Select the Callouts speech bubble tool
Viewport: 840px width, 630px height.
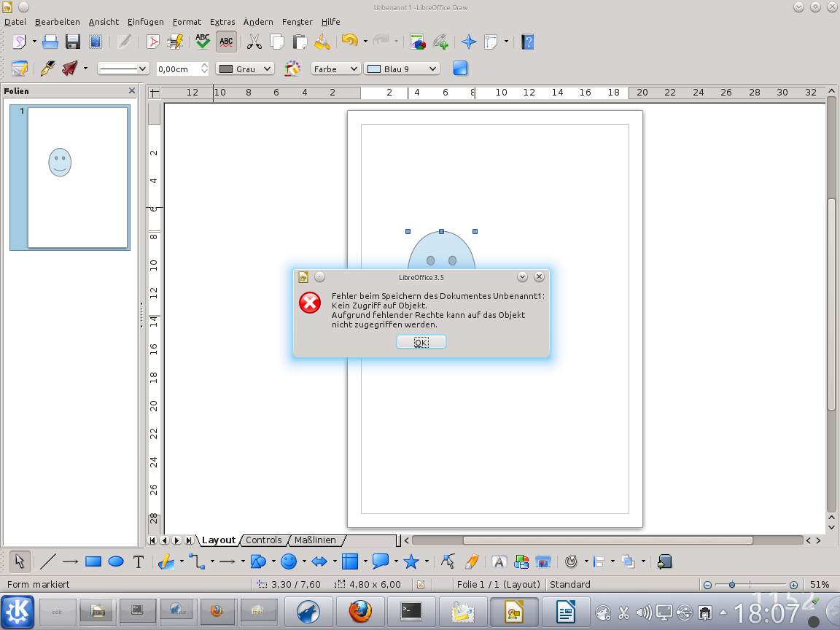click(x=381, y=561)
